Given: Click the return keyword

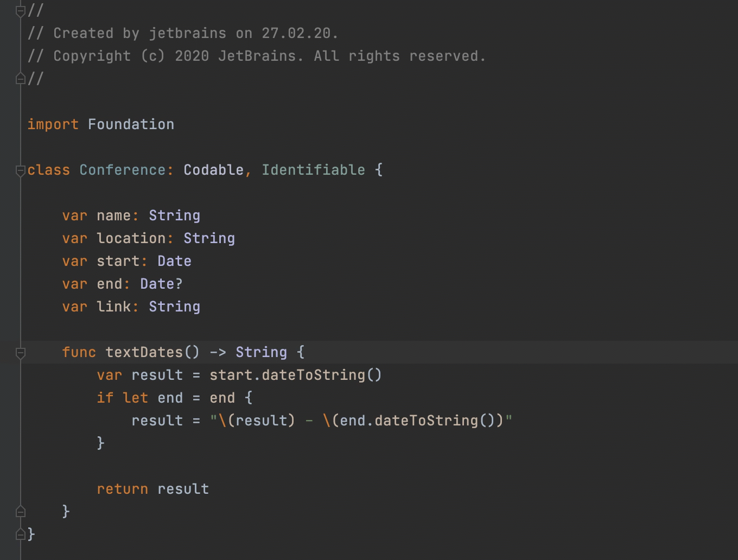Looking at the screenshot, I should point(122,489).
